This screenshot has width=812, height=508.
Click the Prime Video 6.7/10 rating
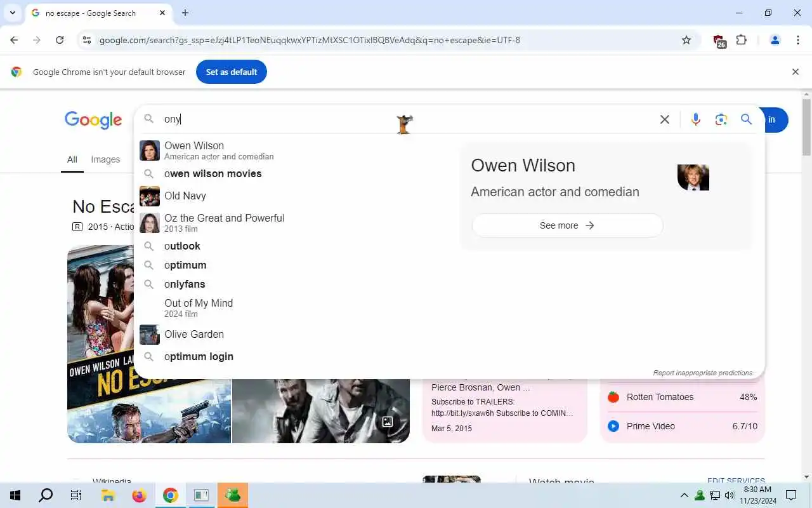[683, 426]
